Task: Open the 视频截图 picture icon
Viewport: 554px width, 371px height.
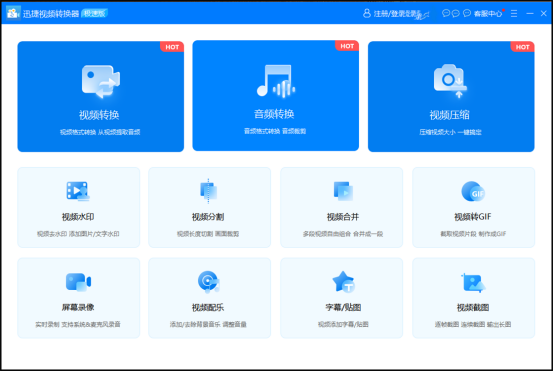Action: [473, 282]
